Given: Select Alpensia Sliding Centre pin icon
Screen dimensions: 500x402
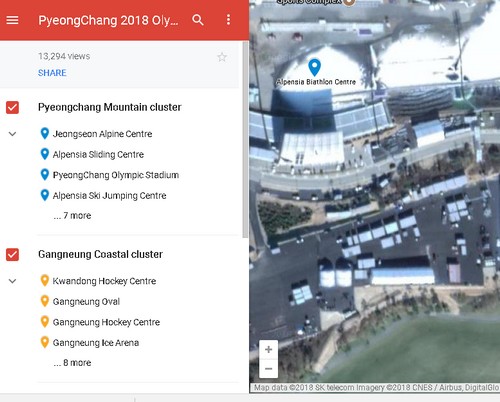Looking at the screenshot, I should click(x=45, y=154).
